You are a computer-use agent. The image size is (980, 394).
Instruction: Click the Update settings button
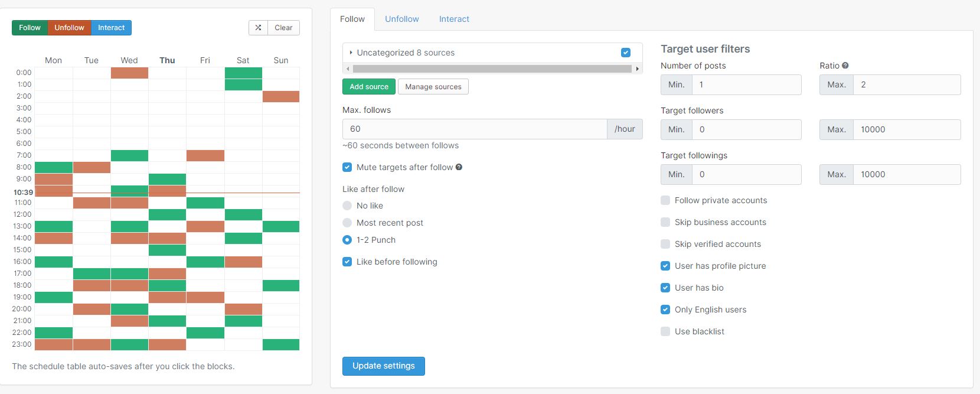[384, 366]
